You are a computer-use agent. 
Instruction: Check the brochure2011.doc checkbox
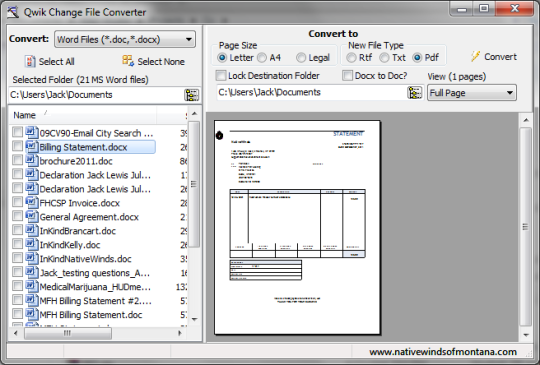[17, 160]
